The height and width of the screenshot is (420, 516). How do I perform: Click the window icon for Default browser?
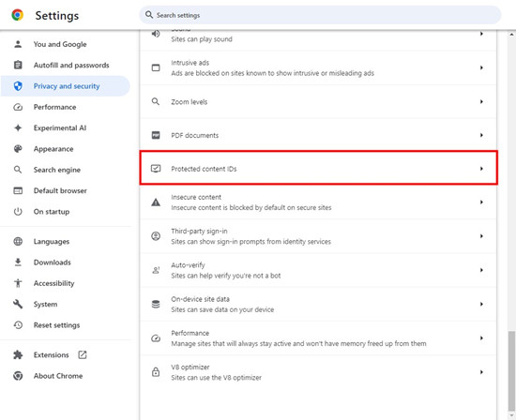[18, 190]
